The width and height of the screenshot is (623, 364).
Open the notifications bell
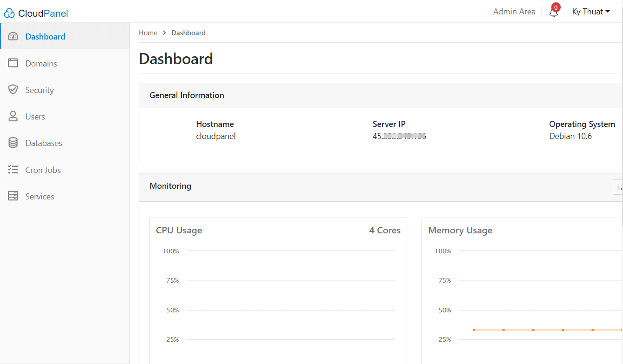[553, 13]
